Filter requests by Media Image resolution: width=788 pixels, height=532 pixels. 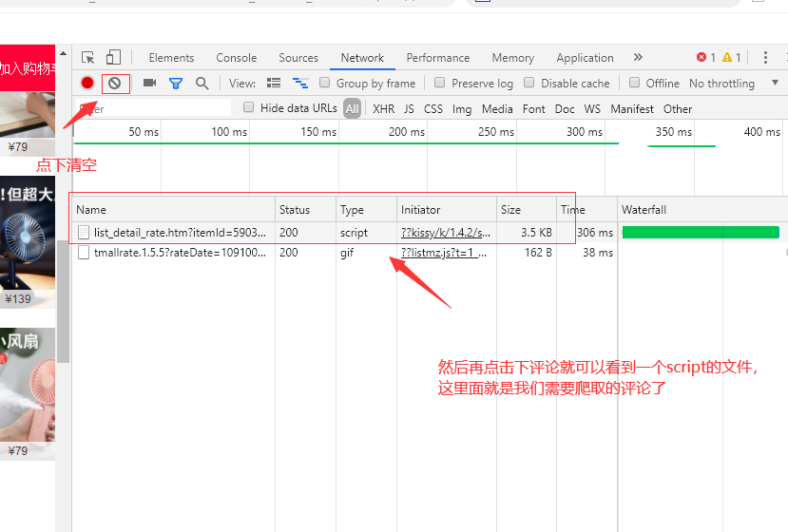pos(497,109)
